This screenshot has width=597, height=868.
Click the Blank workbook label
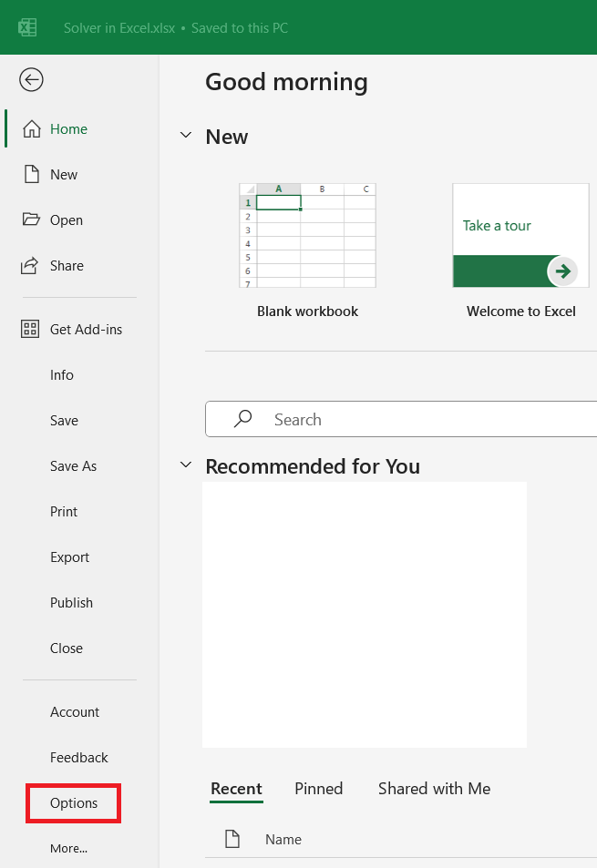point(307,311)
